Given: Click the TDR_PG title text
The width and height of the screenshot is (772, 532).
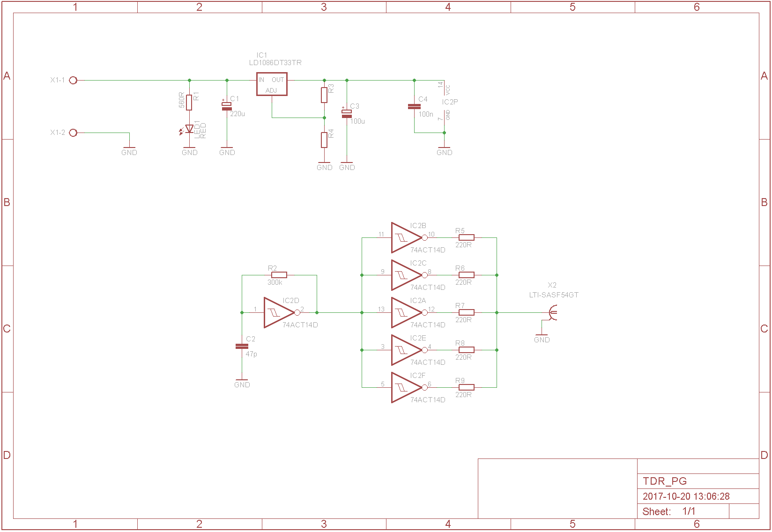Looking at the screenshot, I should click(x=665, y=481).
